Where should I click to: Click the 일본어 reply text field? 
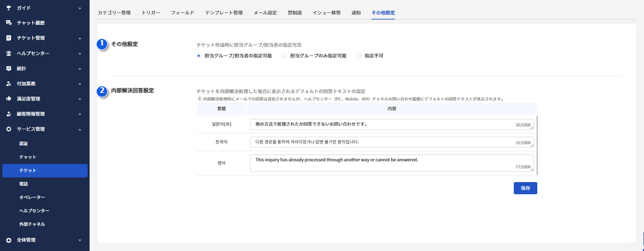pyautogui.click(x=391, y=124)
